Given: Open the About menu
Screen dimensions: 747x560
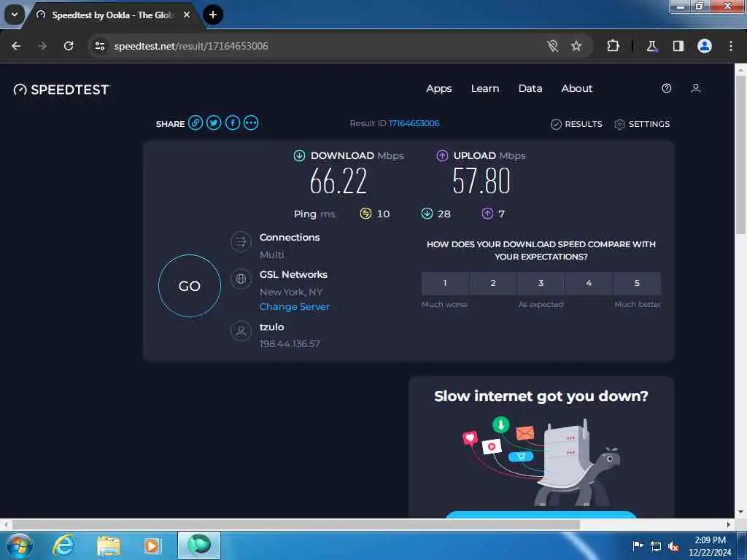Looking at the screenshot, I should point(576,88).
